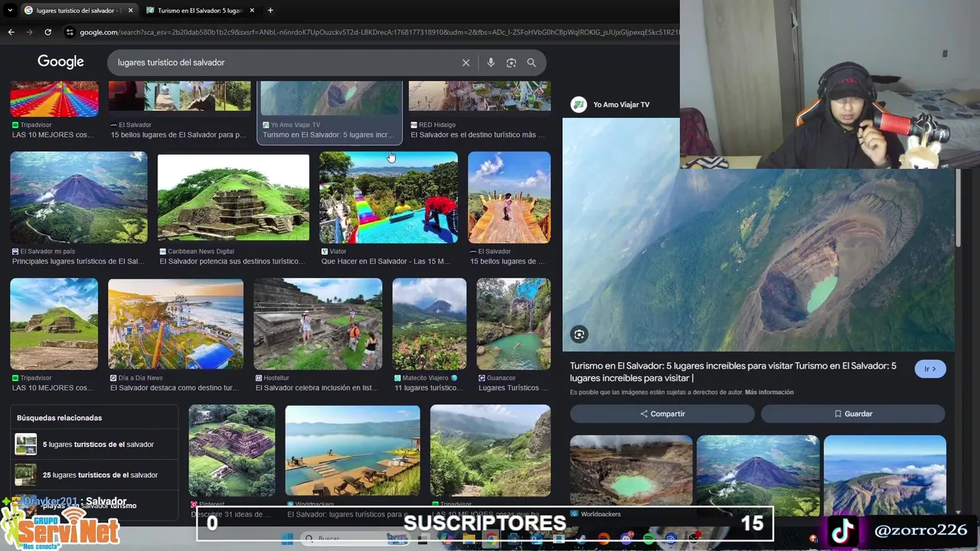This screenshot has width=980, height=551.
Task: Open the volcano image from El Salvador mi país
Action: (x=78, y=197)
